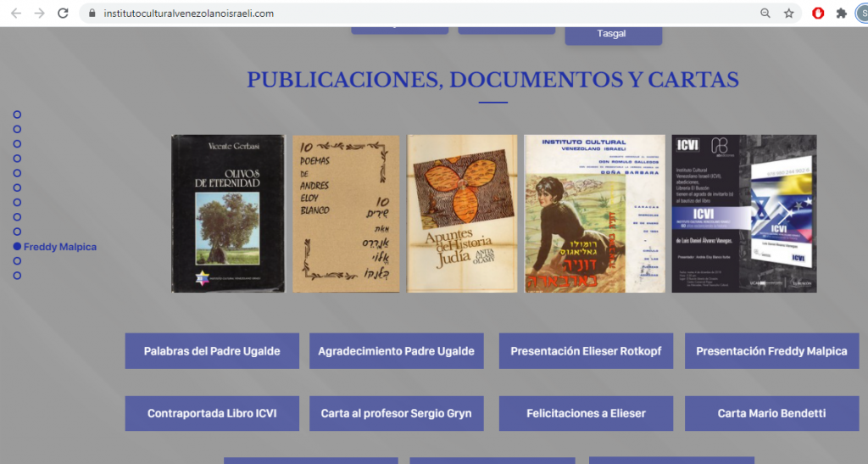
Task: Open 10 Poemas de Andres Eloy Blanco cover
Action: tap(346, 214)
